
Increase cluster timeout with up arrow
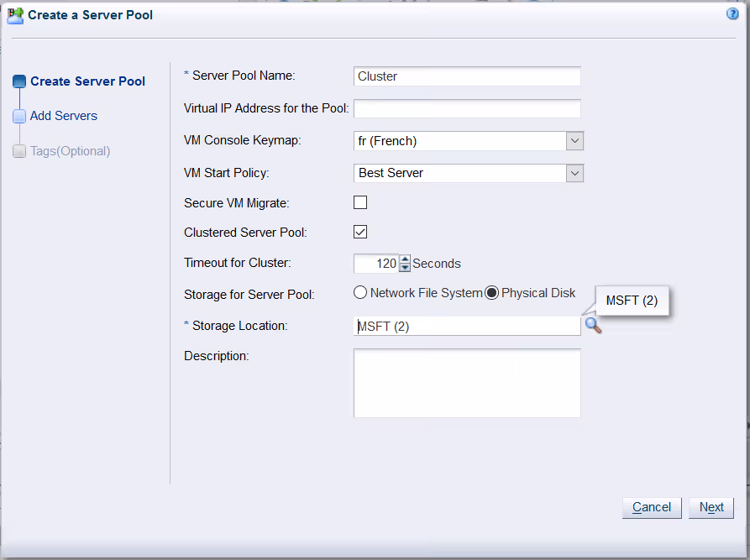point(405,259)
